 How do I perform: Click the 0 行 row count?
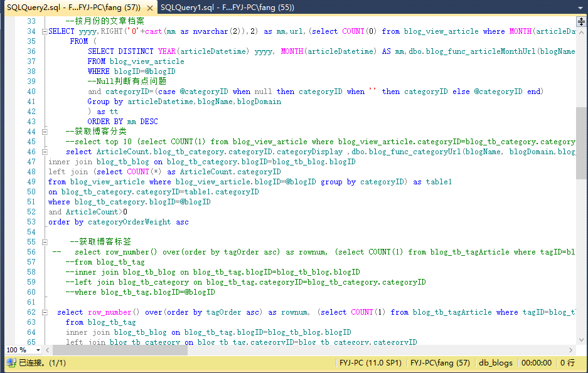(x=567, y=363)
